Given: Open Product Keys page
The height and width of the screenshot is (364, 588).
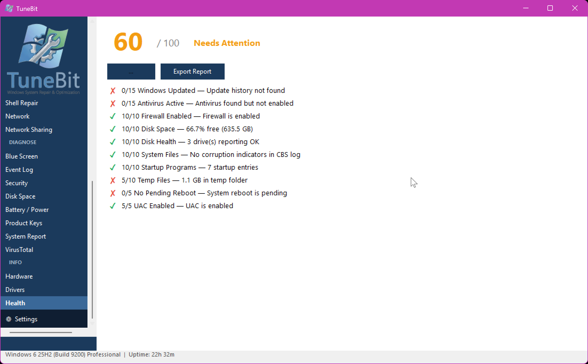Looking at the screenshot, I should 44,223.
